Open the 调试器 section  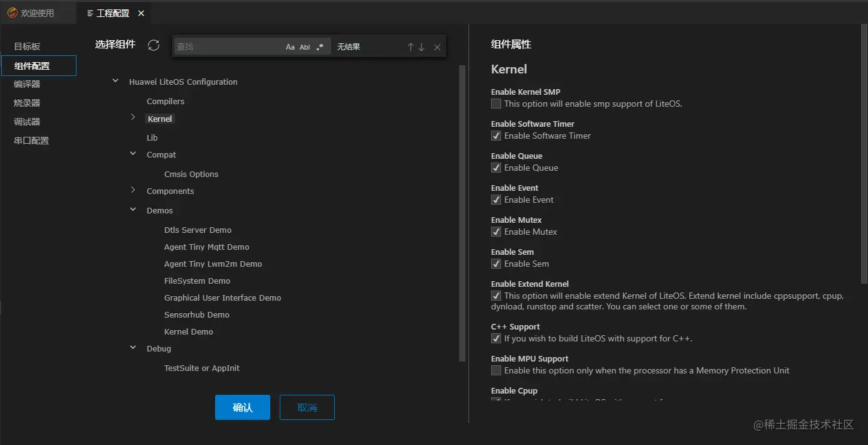[x=27, y=122]
